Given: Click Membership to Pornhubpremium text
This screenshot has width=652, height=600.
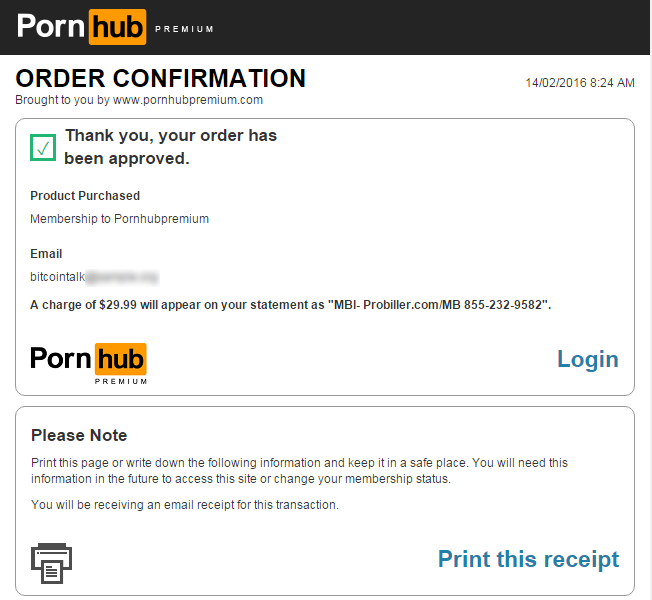Looking at the screenshot, I should click(119, 219).
